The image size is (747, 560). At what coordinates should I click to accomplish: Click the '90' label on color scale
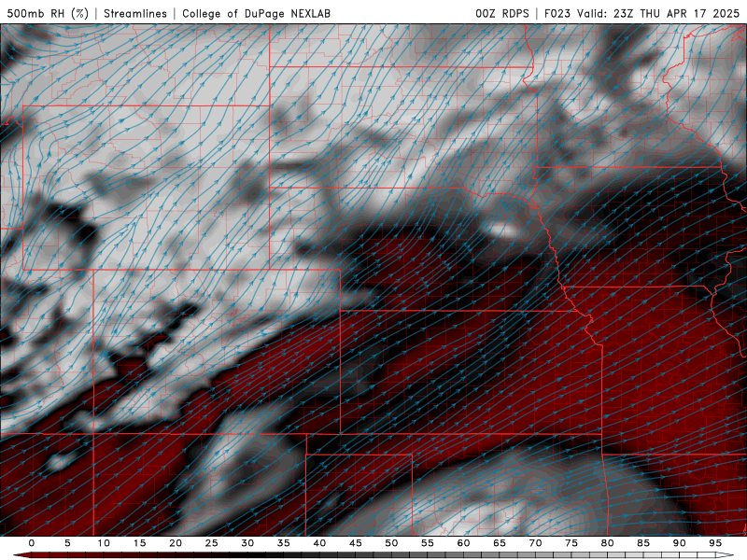[680, 543]
